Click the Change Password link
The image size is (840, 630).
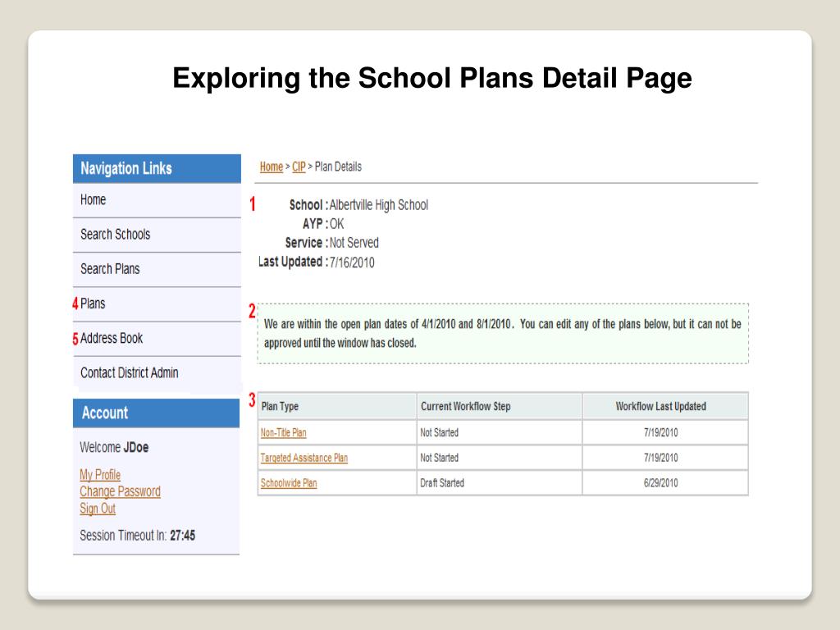coord(120,492)
